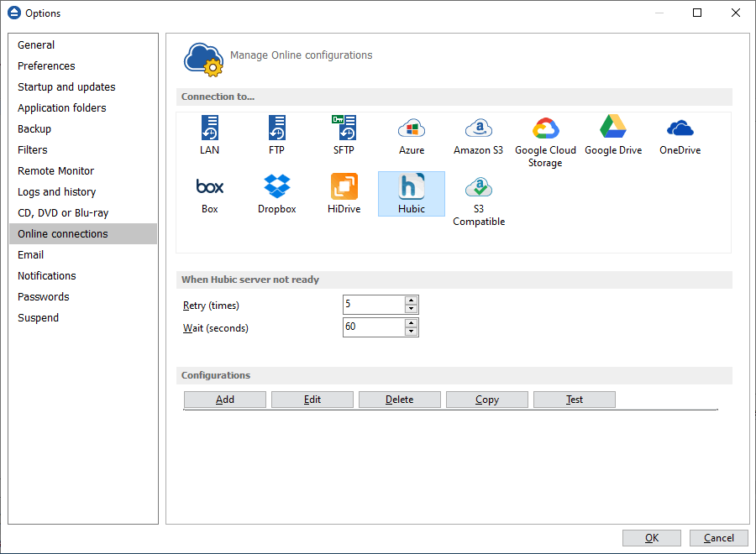
Task: Add a new configuration
Action: click(x=225, y=400)
